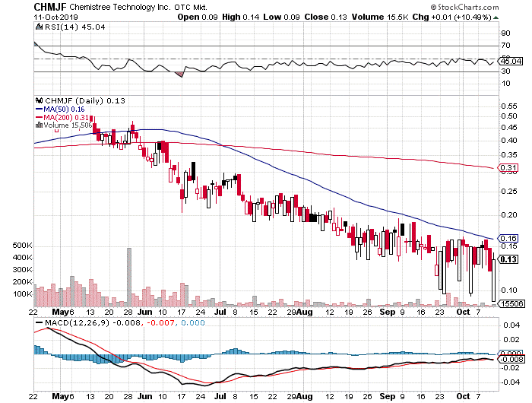Click the 0.04 label on the MACD axis

(x=511, y=325)
